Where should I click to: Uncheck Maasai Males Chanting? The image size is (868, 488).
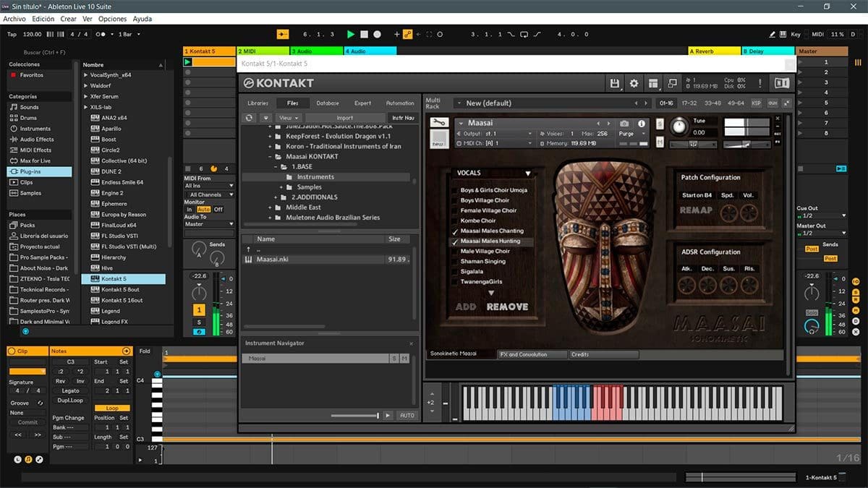(x=455, y=231)
